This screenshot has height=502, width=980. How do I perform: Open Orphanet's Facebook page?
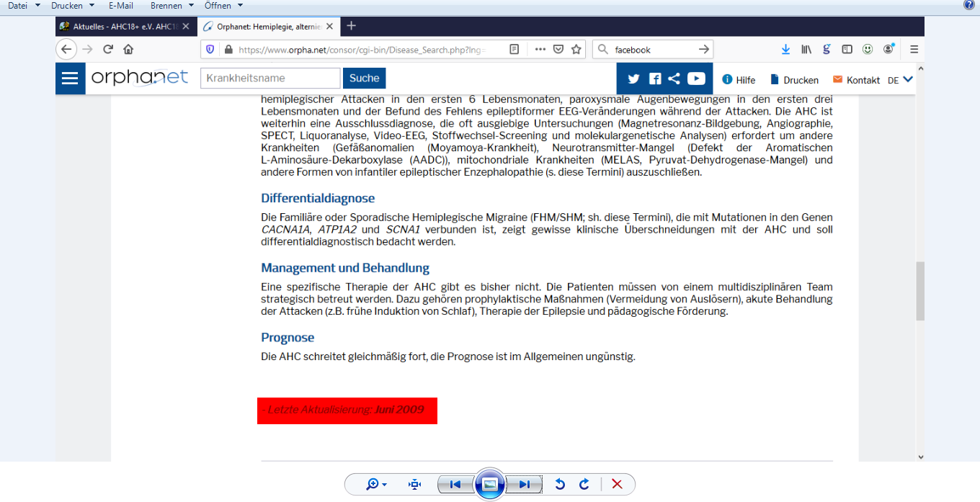655,79
